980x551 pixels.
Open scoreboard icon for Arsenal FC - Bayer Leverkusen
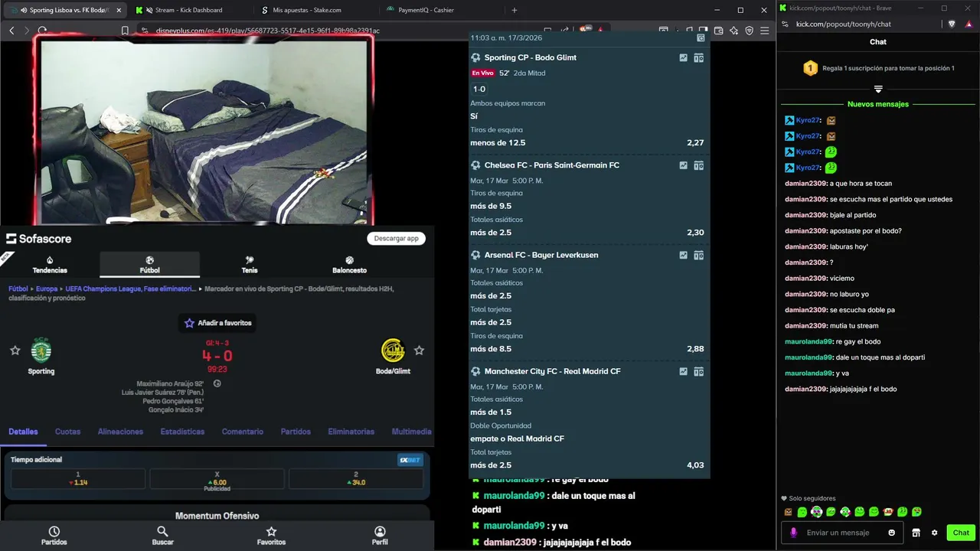(698, 255)
